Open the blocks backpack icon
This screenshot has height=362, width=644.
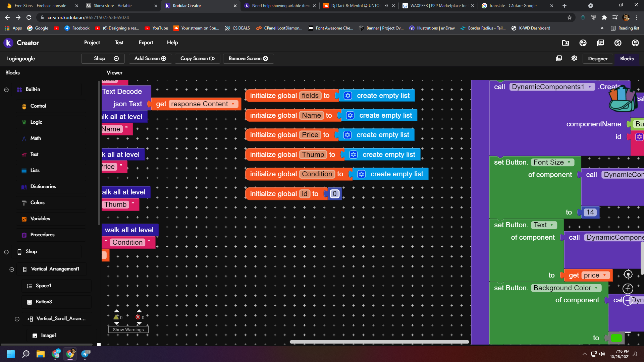(623, 99)
